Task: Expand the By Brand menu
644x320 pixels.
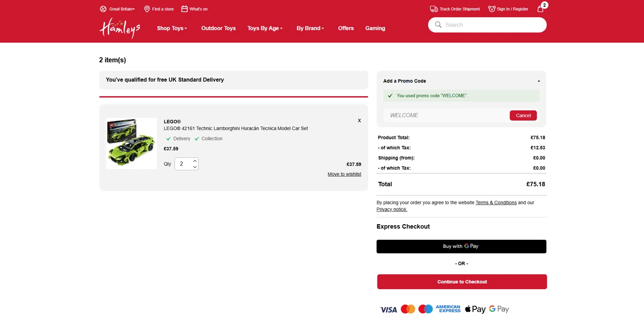Action: pyautogui.click(x=310, y=28)
